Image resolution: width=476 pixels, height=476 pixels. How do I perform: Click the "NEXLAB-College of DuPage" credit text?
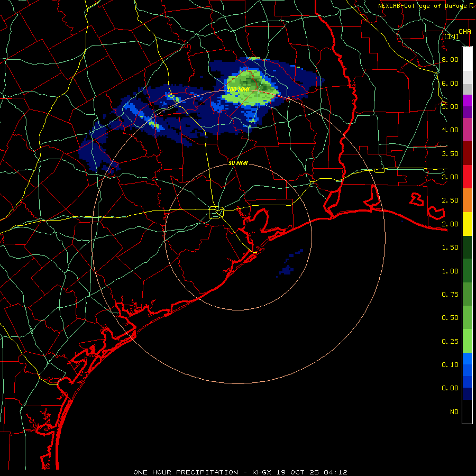click(422, 6)
